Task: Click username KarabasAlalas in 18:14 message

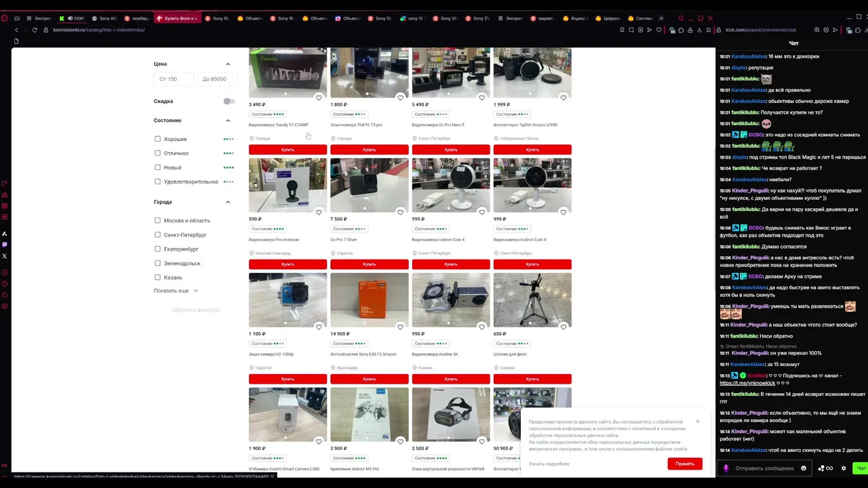Action: tap(749, 450)
